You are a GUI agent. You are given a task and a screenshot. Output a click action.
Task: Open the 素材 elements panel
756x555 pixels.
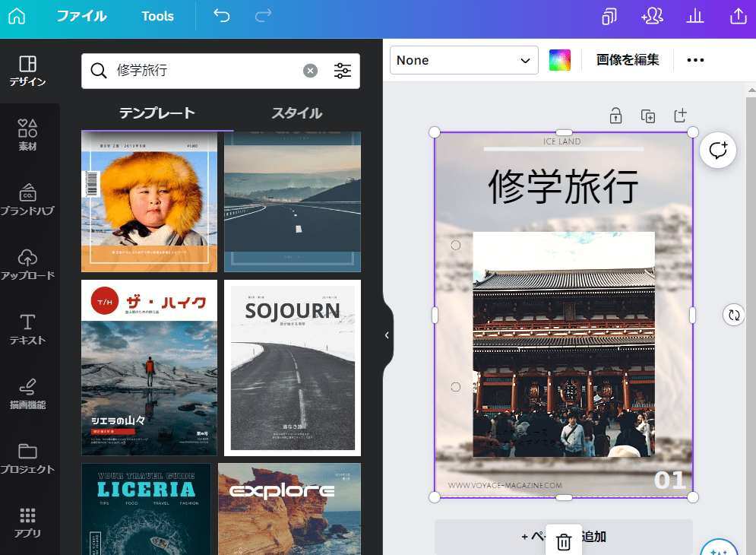(x=28, y=135)
